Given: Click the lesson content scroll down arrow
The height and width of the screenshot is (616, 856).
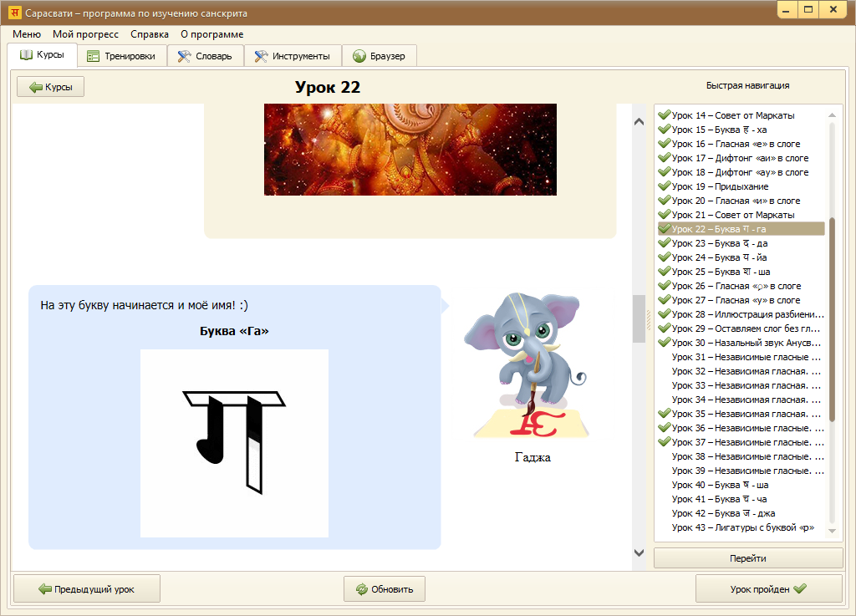Looking at the screenshot, I should point(639,552).
